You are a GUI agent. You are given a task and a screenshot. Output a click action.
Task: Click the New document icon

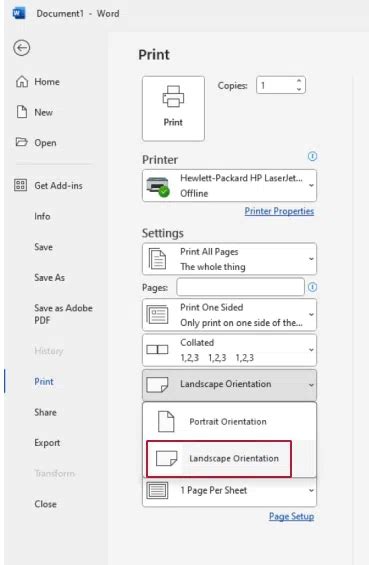click(x=22, y=112)
